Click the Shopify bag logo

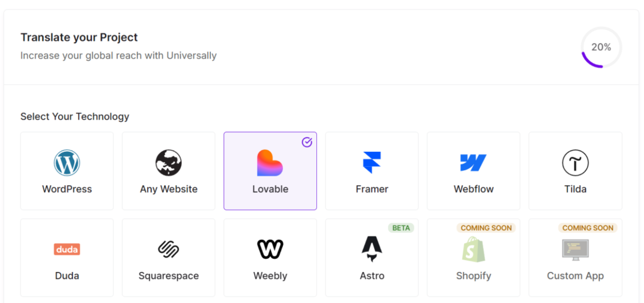pyautogui.click(x=473, y=249)
